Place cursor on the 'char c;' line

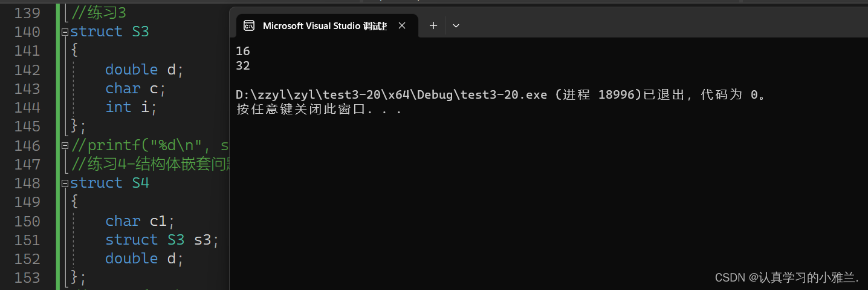click(x=135, y=88)
